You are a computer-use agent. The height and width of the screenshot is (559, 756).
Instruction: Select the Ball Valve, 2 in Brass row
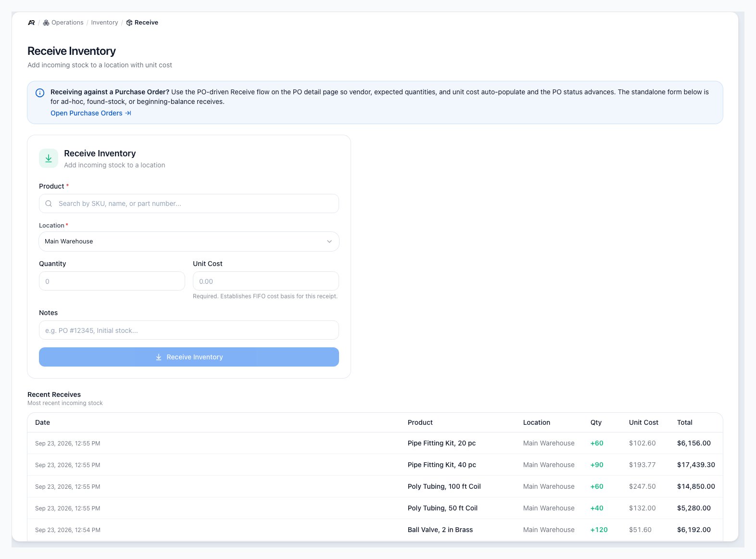[x=375, y=530]
